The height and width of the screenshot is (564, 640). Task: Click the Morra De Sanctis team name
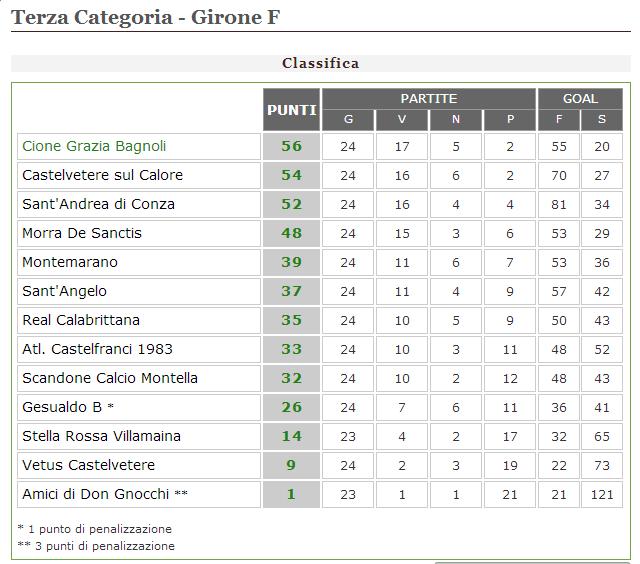click(82, 233)
